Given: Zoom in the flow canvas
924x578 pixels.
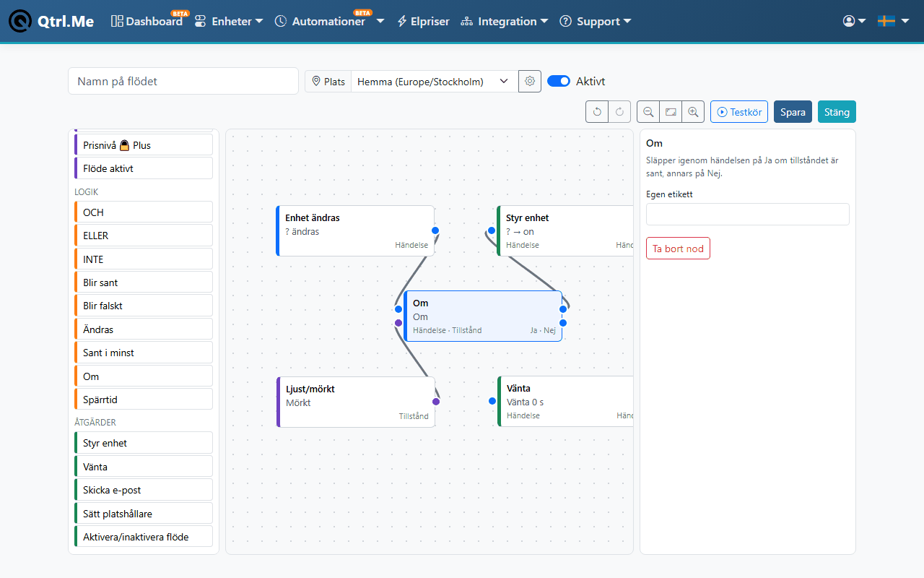Looking at the screenshot, I should pyautogui.click(x=693, y=112).
